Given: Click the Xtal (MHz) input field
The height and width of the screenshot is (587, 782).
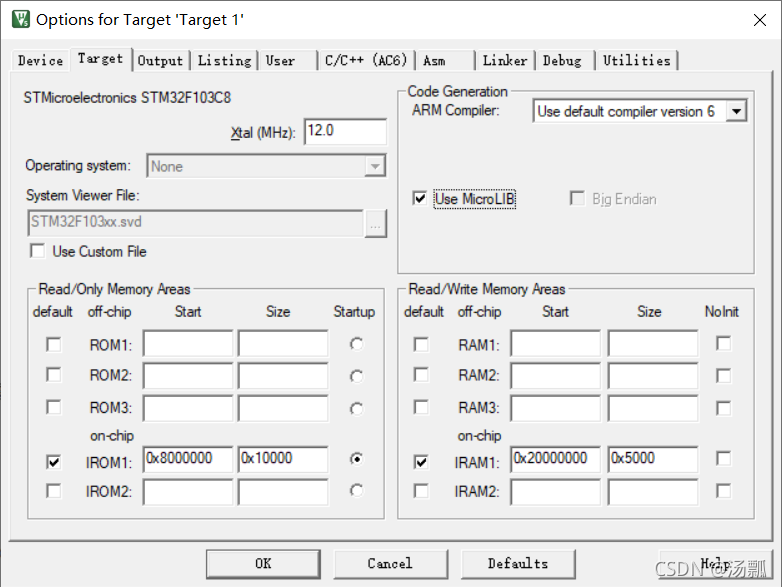Looking at the screenshot, I should (x=345, y=131).
